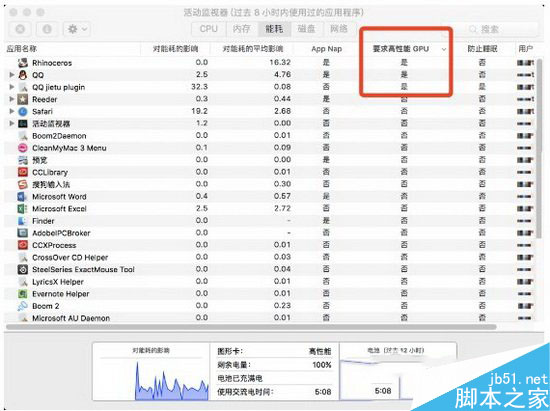Open the gear action menu

[77, 29]
